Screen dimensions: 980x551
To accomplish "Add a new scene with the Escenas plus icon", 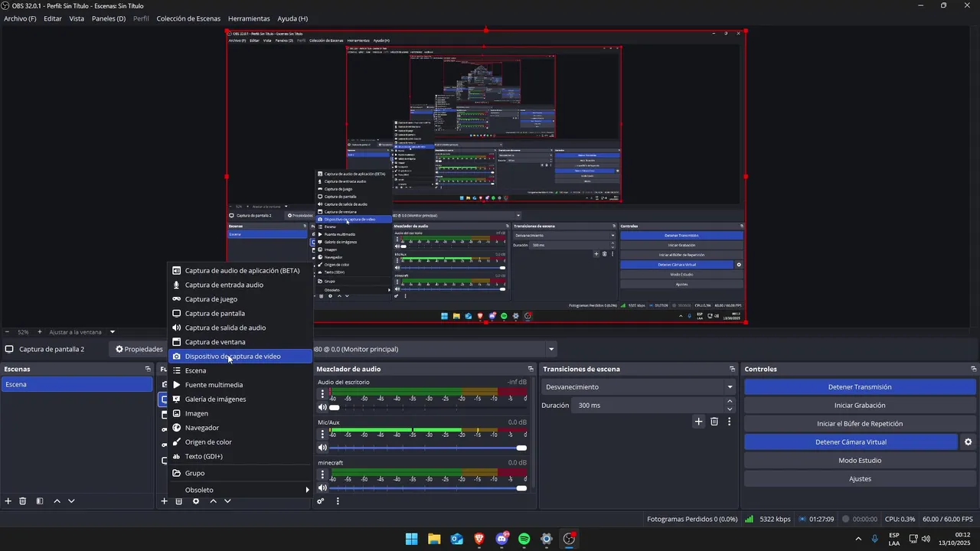I will [8, 501].
